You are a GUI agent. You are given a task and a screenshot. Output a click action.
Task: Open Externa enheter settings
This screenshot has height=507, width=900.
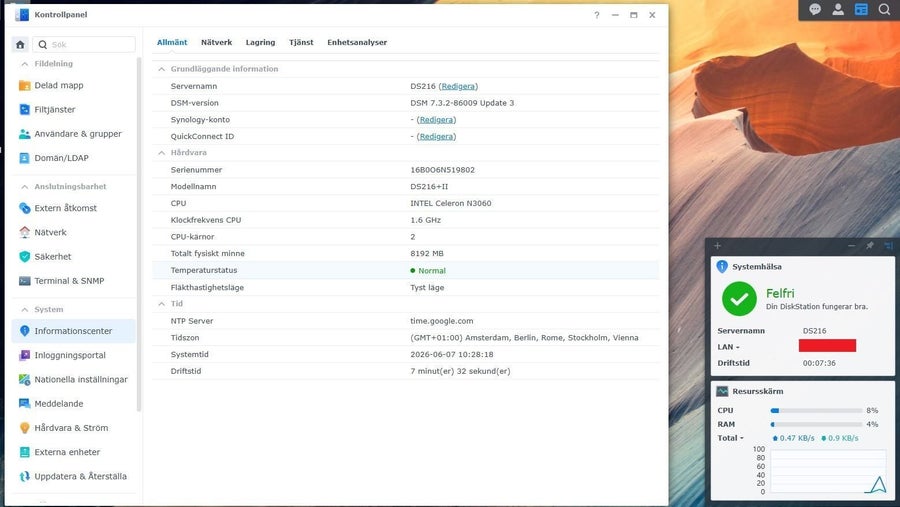73,452
